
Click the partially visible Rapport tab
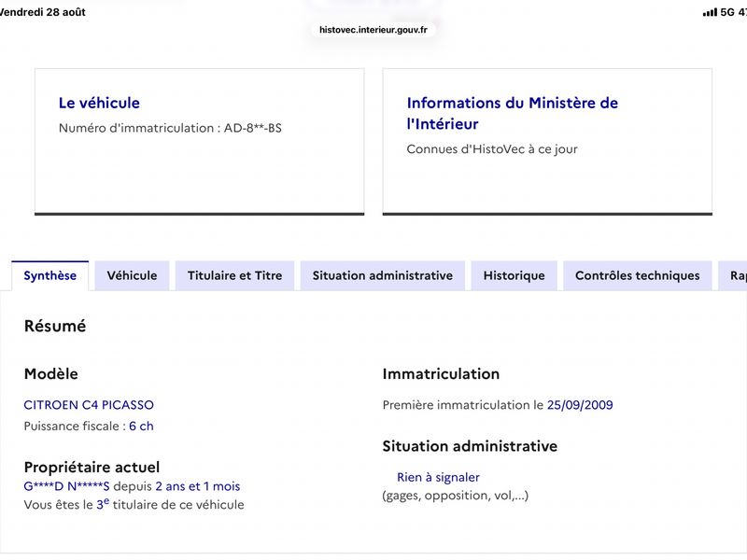tap(733, 275)
